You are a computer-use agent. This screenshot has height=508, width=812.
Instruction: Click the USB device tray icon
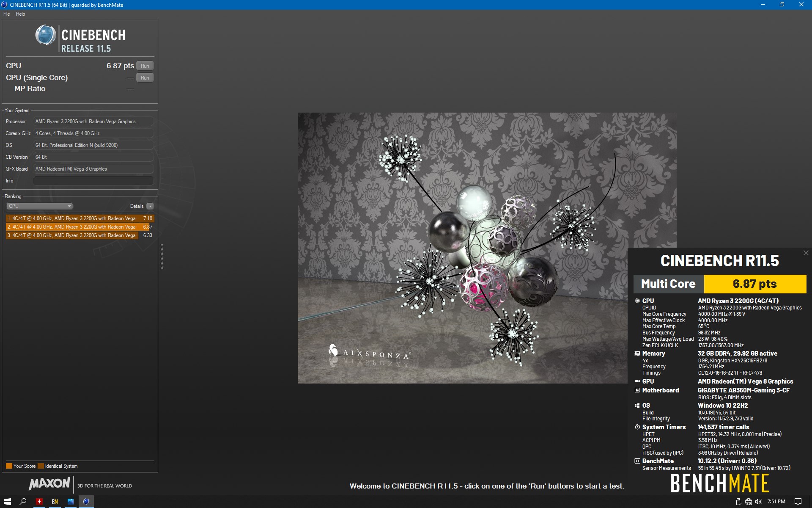(x=738, y=502)
